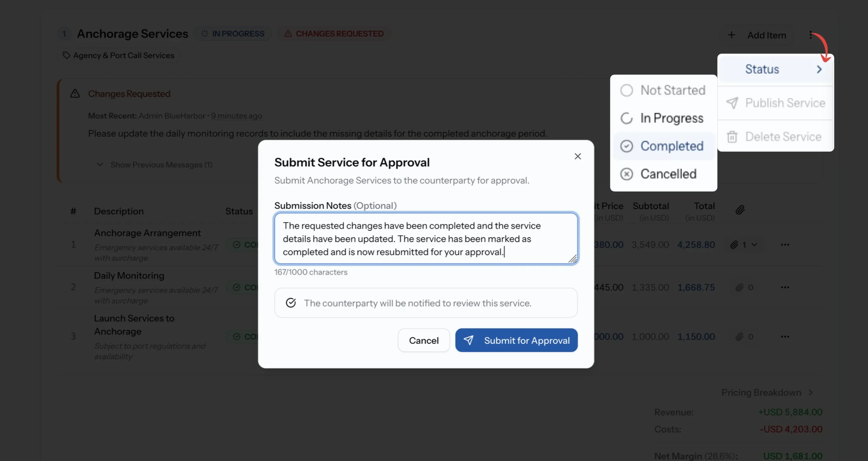Image resolution: width=868 pixels, height=461 pixels.
Task: Click the Anchorage Services title
Action: tap(132, 34)
